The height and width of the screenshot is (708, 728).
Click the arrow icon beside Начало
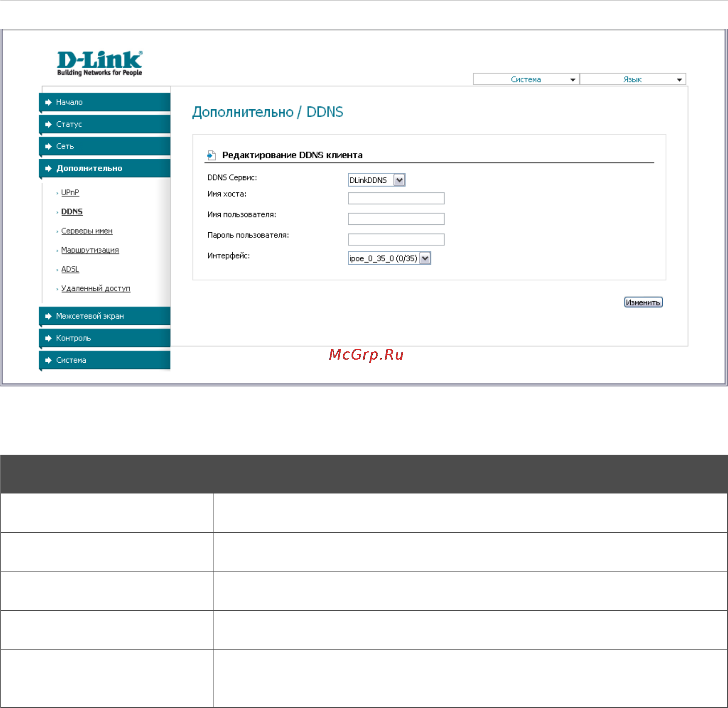pos(48,102)
